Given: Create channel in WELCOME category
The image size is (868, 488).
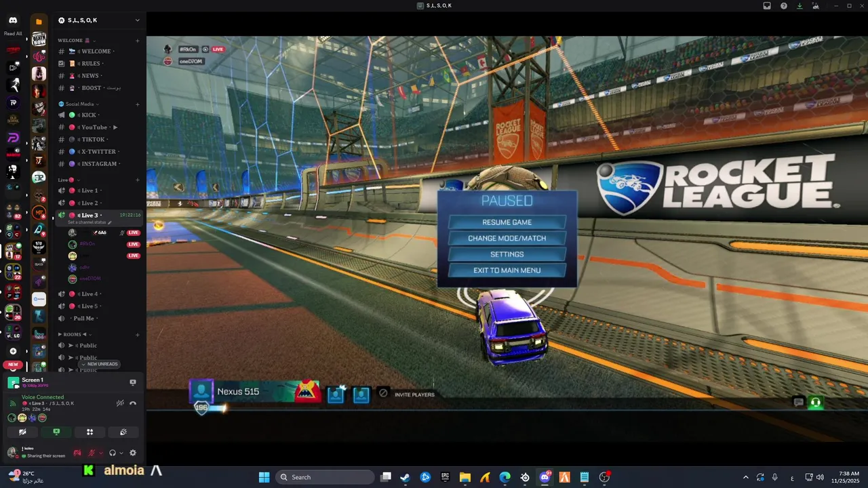Looking at the screenshot, I should (x=137, y=41).
